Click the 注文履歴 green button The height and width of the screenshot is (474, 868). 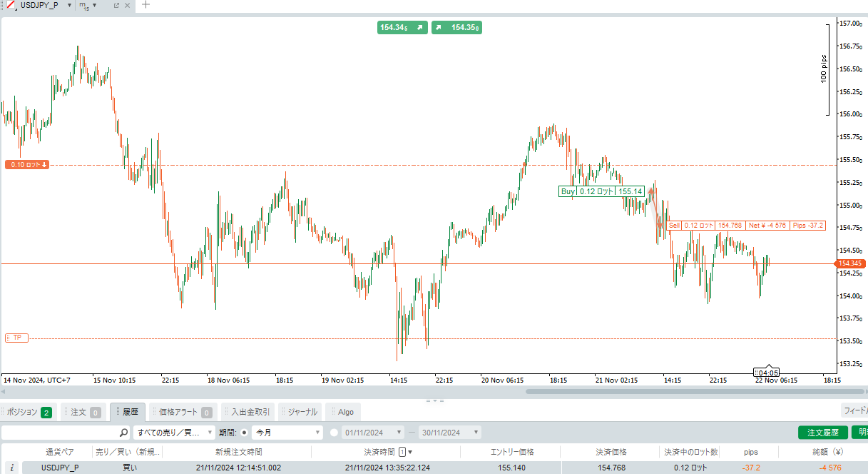[822, 433]
